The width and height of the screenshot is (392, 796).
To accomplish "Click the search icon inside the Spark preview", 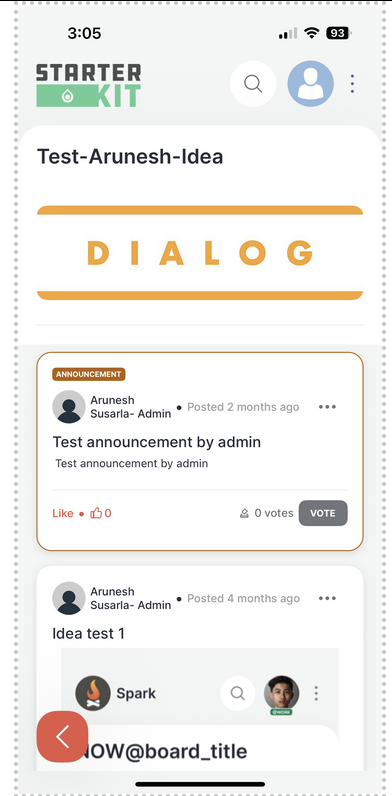I will coord(238,693).
